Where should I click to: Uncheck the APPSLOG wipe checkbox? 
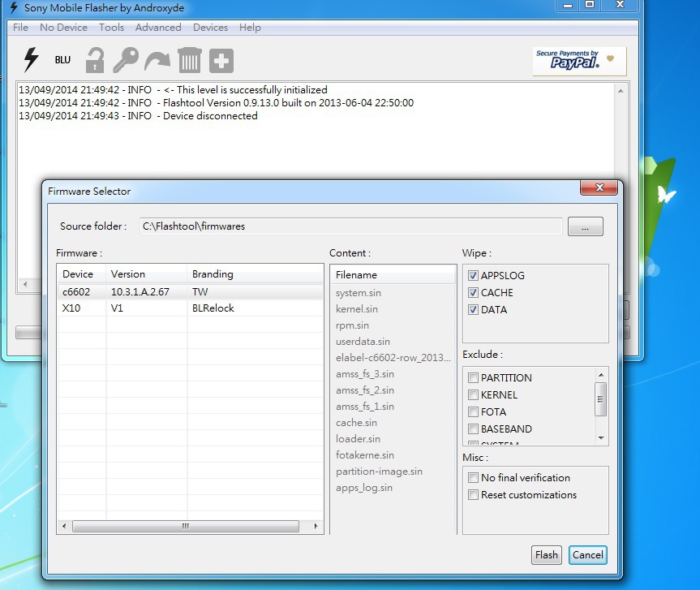[474, 276]
